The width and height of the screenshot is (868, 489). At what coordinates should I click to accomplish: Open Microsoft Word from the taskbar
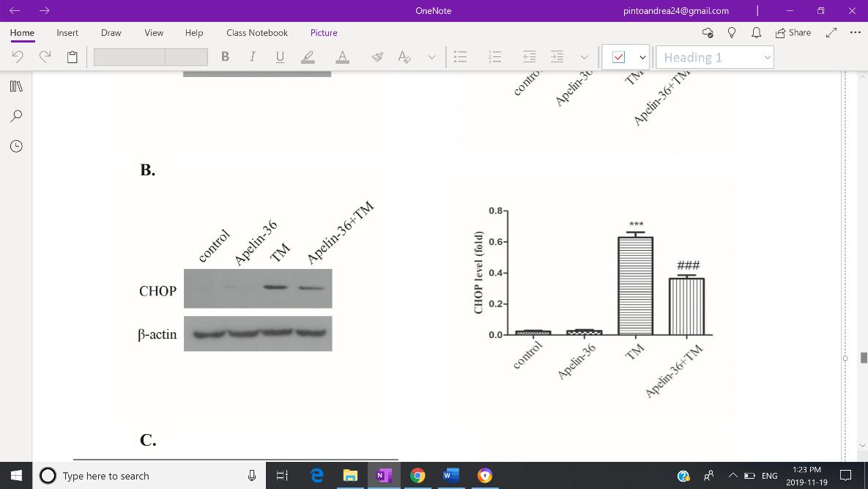click(x=450, y=476)
